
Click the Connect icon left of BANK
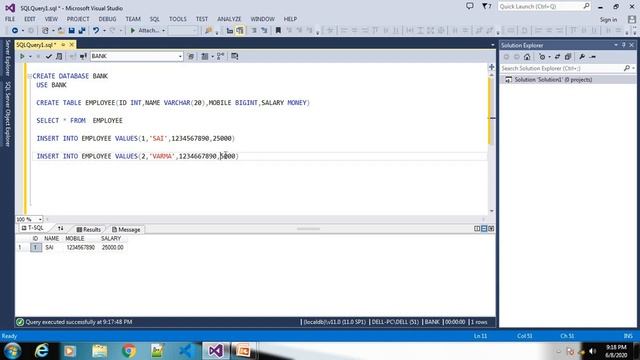pos(83,56)
